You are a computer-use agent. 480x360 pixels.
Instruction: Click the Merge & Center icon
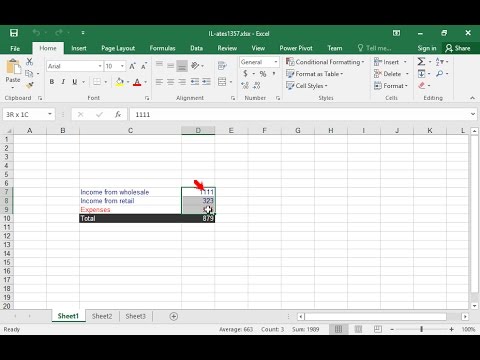[x=222, y=82]
